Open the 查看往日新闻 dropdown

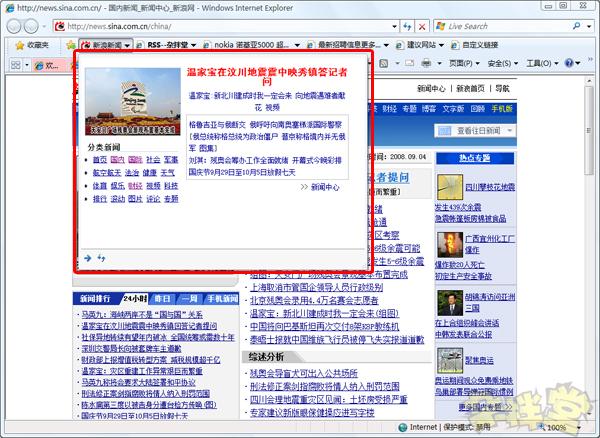[x=476, y=131]
